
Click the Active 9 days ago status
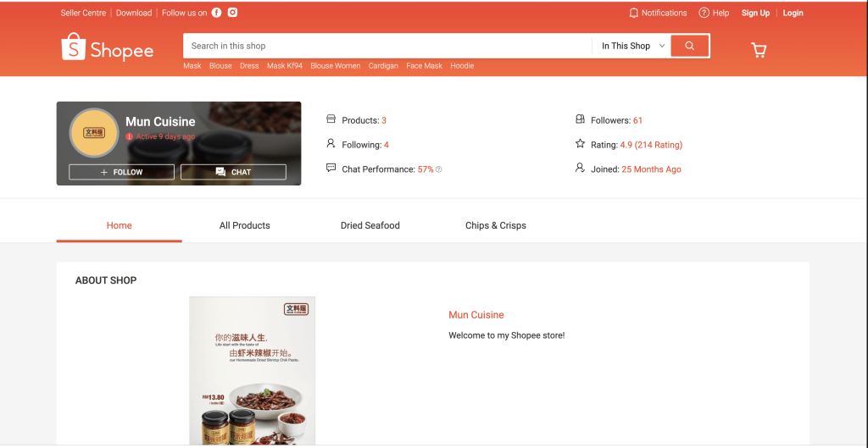[165, 136]
